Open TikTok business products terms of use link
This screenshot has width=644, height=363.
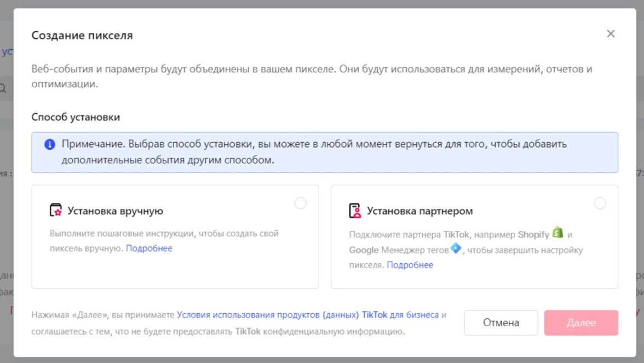coord(307,315)
